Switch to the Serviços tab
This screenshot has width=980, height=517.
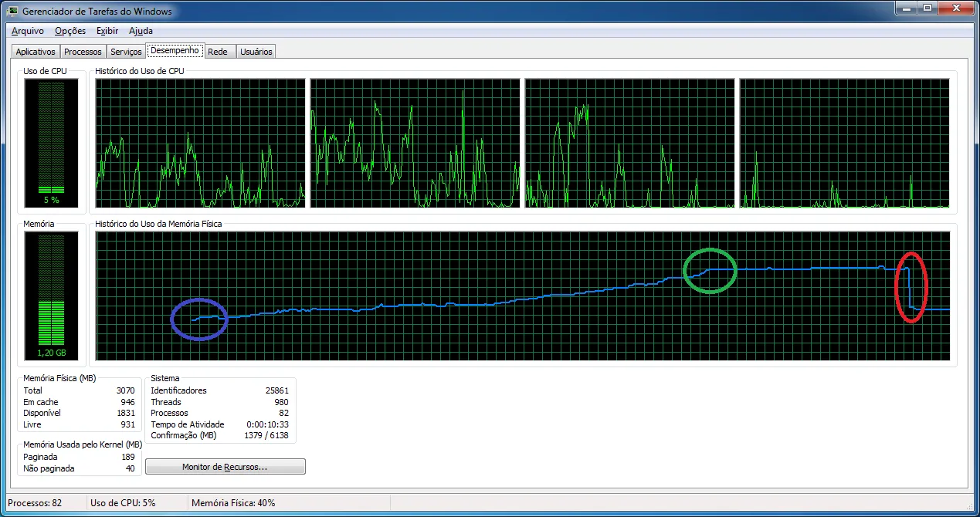[x=126, y=52]
